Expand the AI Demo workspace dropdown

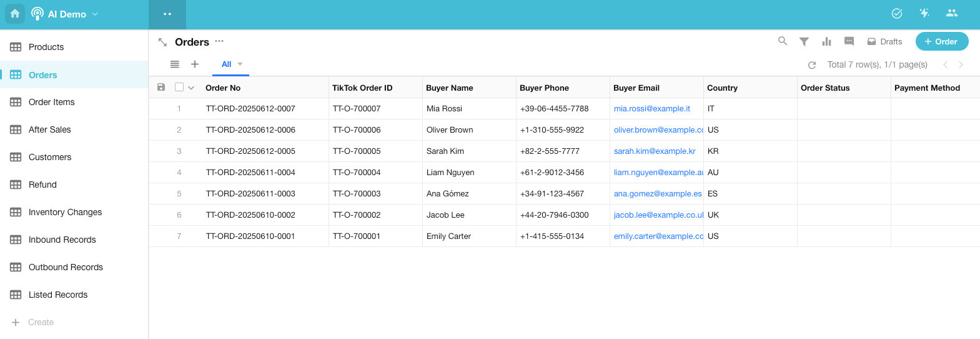[95, 14]
